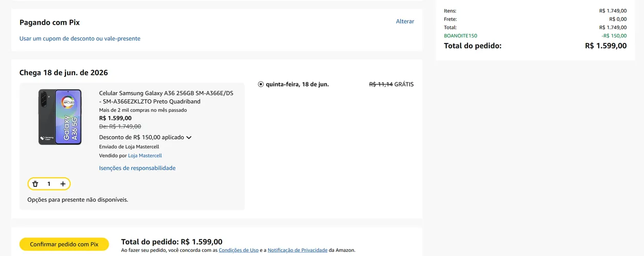Image resolution: width=644 pixels, height=256 pixels.
Task: Click Enviado de Loja Mastercell text
Action: pyautogui.click(x=129, y=147)
